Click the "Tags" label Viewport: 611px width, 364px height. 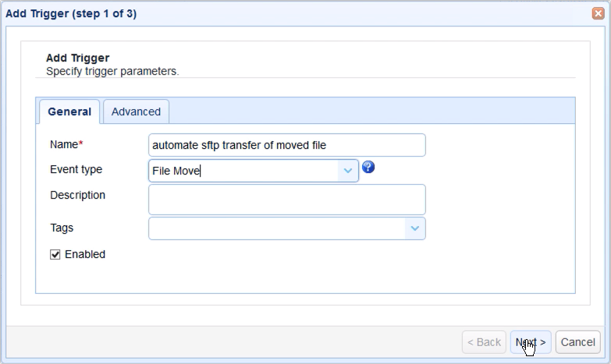(62, 228)
